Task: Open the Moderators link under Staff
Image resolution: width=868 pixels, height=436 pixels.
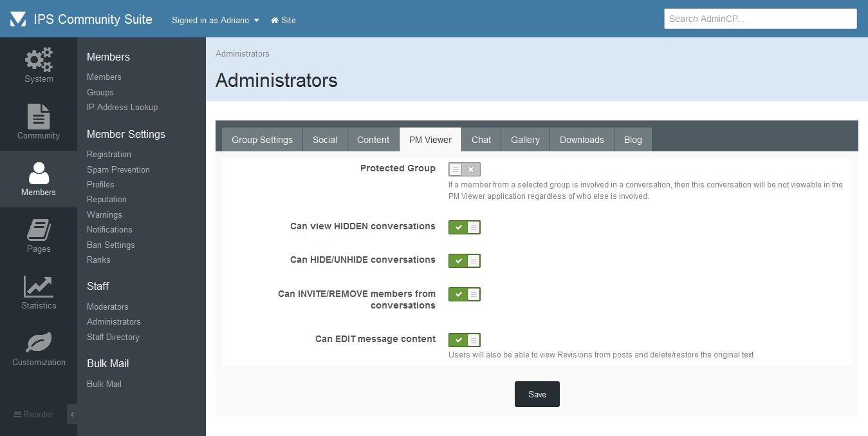Action: [x=107, y=307]
